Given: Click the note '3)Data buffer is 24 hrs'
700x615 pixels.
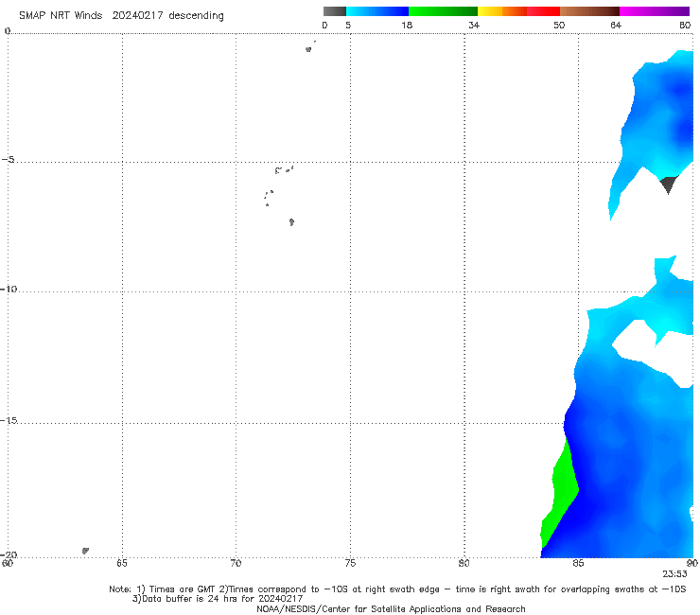Looking at the screenshot, I should (x=218, y=599).
